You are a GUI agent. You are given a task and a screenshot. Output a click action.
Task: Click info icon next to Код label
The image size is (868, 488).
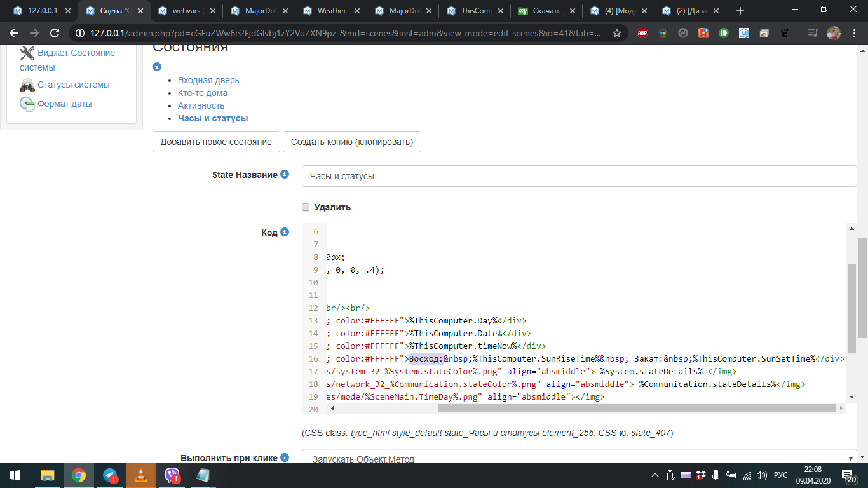tap(285, 233)
